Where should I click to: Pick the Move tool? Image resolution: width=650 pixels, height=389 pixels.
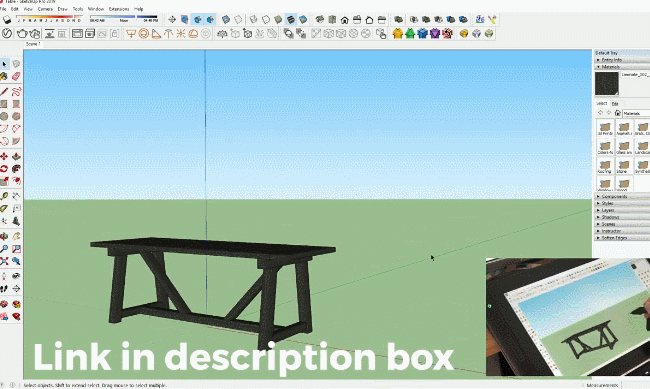[x=4, y=156]
